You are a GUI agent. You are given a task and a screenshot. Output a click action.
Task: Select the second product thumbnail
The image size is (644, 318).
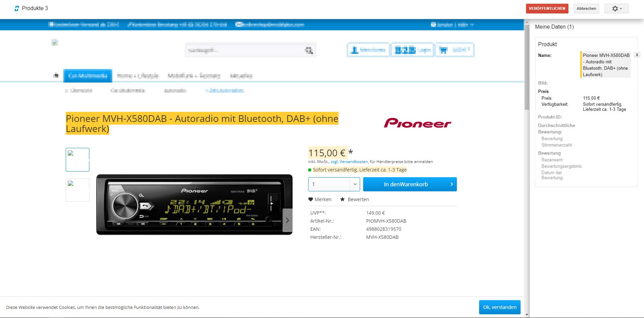coord(78,190)
